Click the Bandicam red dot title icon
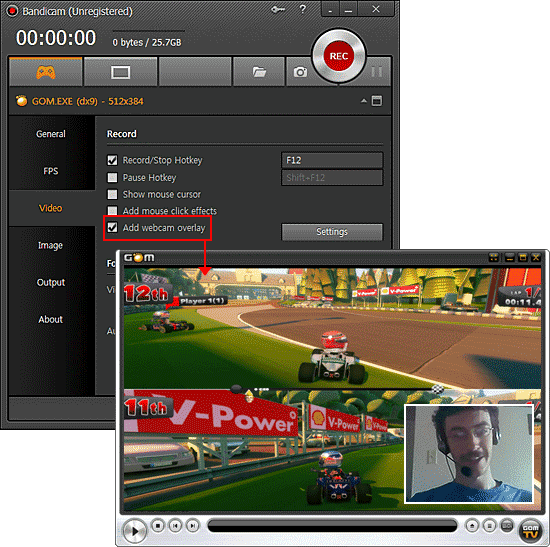The height and width of the screenshot is (547, 550). click(12, 11)
